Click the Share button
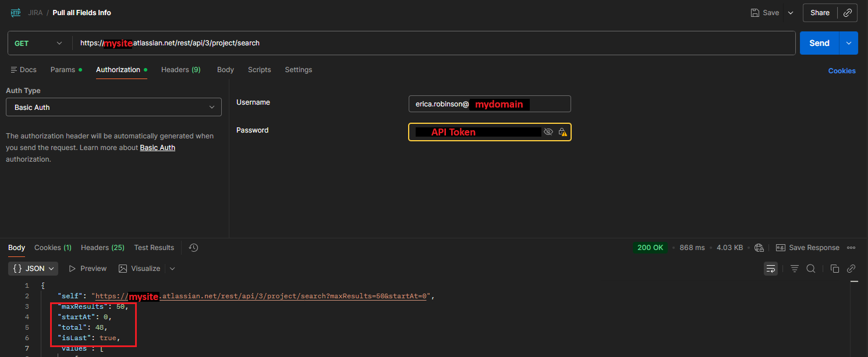 pyautogui.click(x=820, y=13)
